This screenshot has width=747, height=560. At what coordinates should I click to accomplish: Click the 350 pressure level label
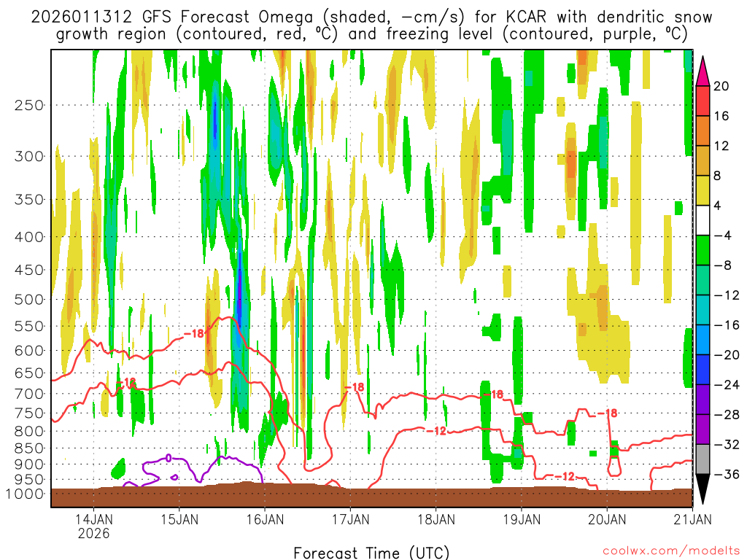click(x=29, y=200)
